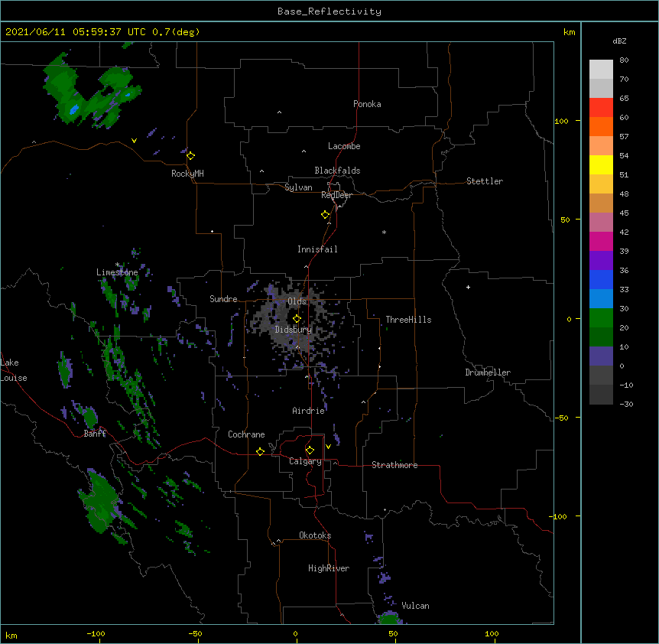Click the white asterisk marker east of Innisfail
Image resolution: width=659 pixels, height=644 pixels.
pyautogui.click(x=384, y=233)
